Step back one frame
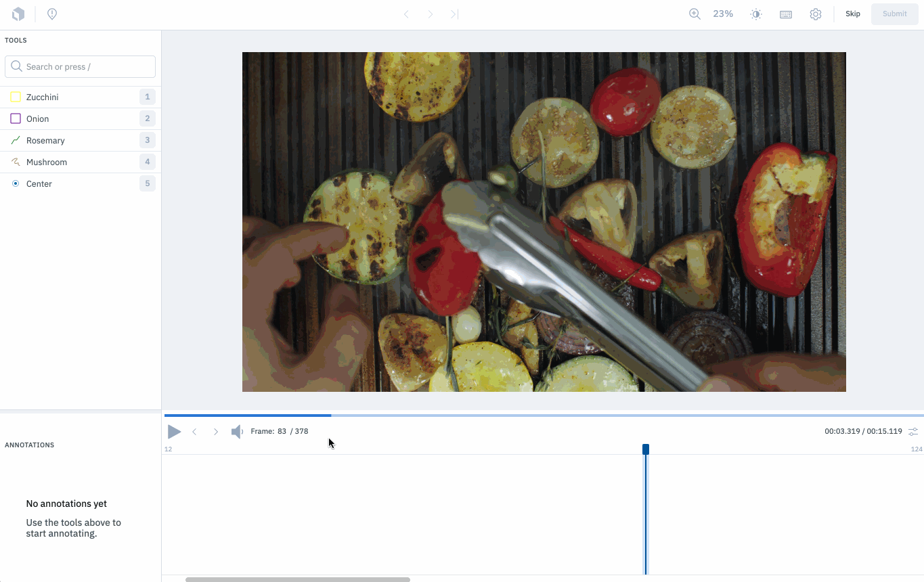Image resolution: width=924 pixels, height=582 pixels. (x=194, y=431)
